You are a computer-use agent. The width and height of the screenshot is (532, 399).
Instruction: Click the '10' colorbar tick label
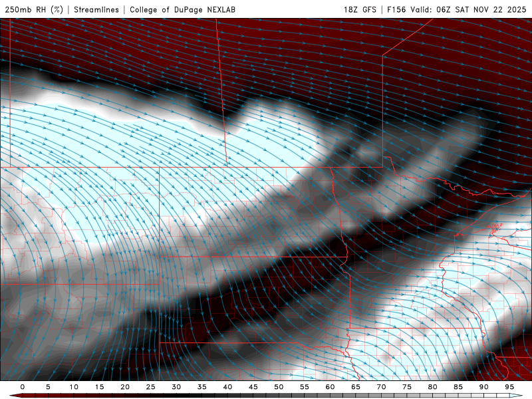pos(74,387)
